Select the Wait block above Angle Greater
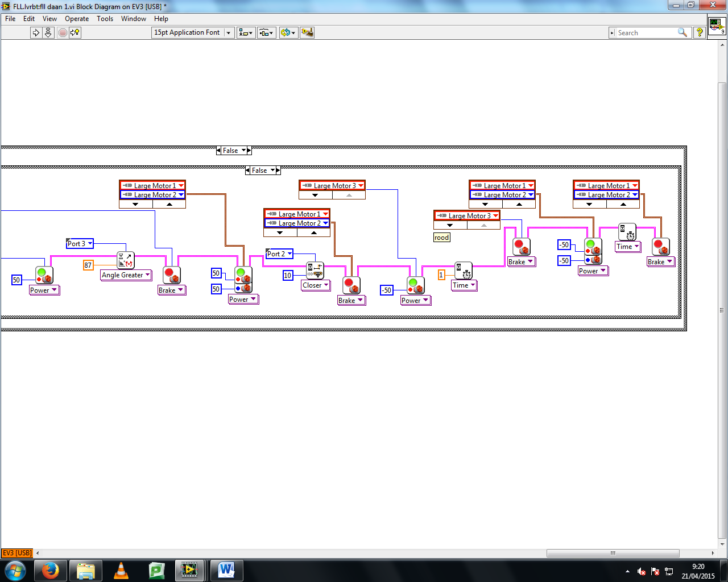Image resolution: width=728 pixels, height=582 pixels. pos(125,260)
